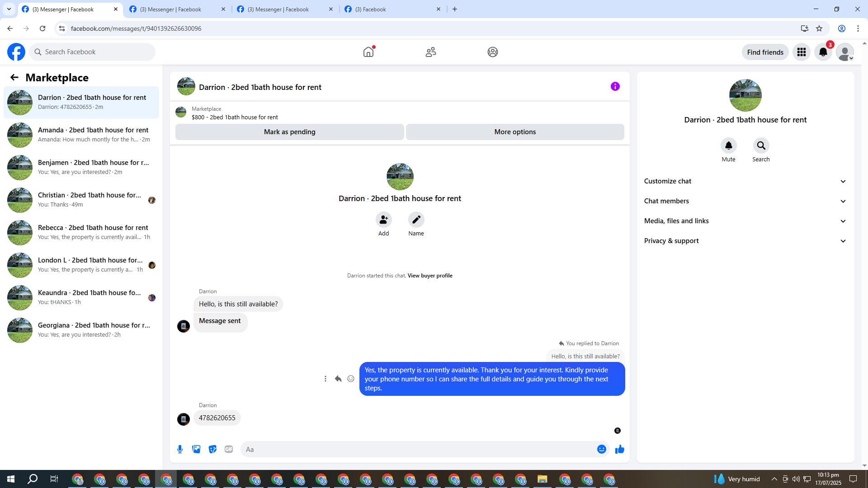The width and height of the screenshot is (868, 488).
Task: Open More options for the listing
Action: click(x=515, y=132)
